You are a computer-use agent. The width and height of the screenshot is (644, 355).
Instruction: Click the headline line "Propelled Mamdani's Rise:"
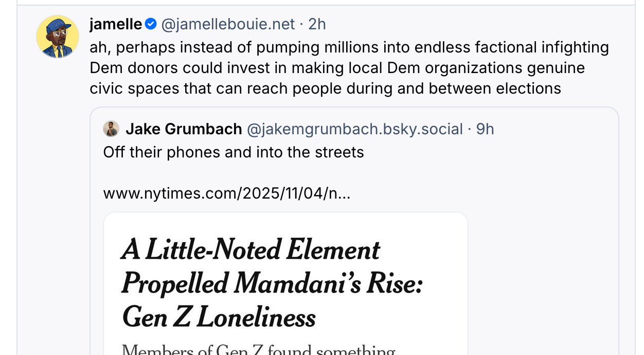(x=272, y=283)
